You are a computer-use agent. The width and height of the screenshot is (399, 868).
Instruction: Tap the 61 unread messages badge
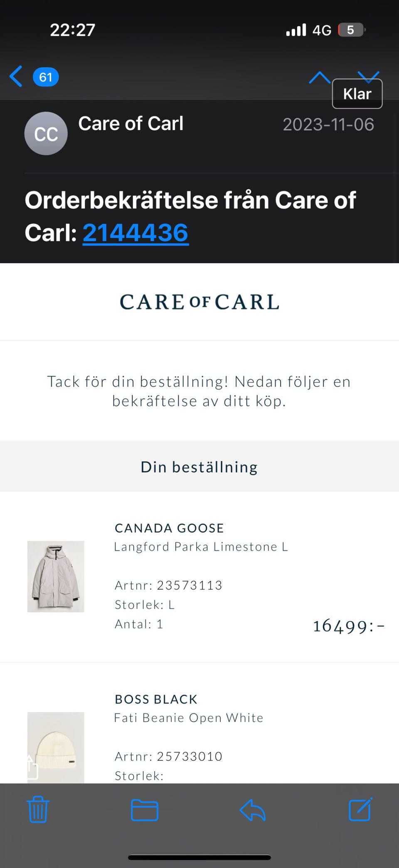click(46, 77)
